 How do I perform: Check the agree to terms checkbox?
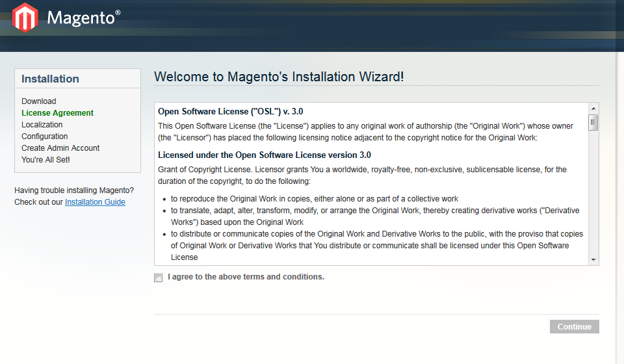(x=159, y=278)
